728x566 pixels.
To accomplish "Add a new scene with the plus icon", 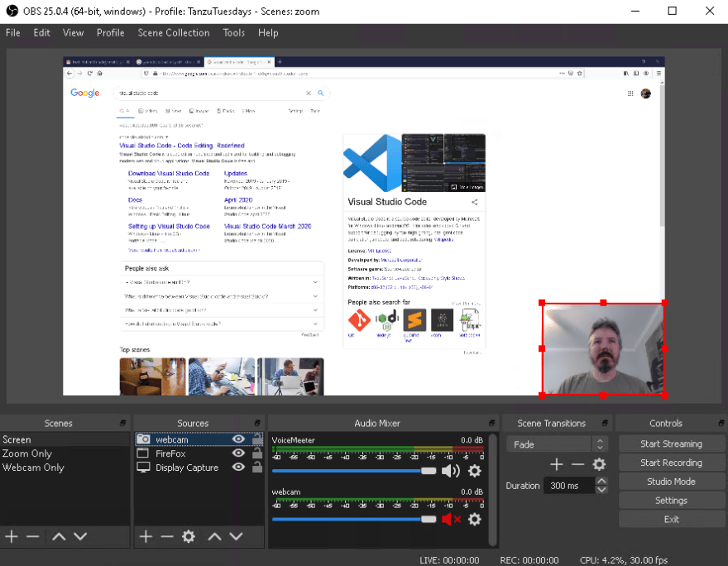I will pos(12,537).
